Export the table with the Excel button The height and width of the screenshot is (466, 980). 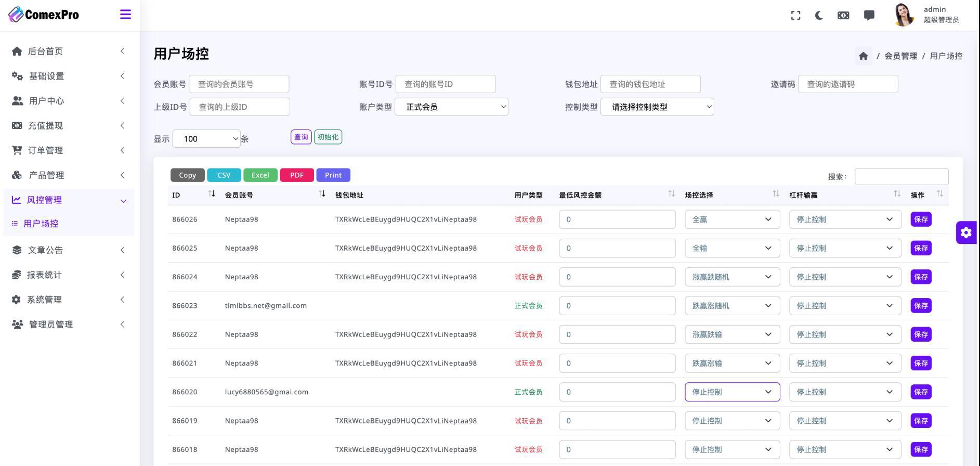tap(260, 175)
